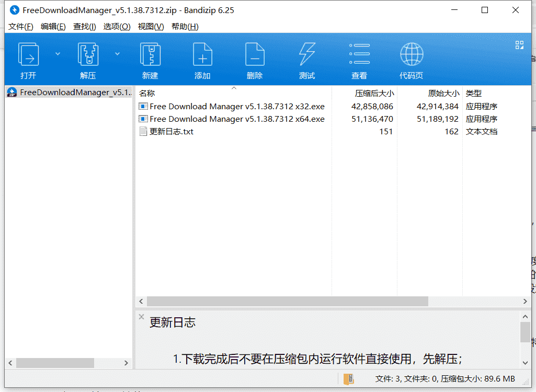The width and height of the screenshot is (536, 392).
Task: Expand the dropdown arrow next to 打开
Action: point(58,54)
